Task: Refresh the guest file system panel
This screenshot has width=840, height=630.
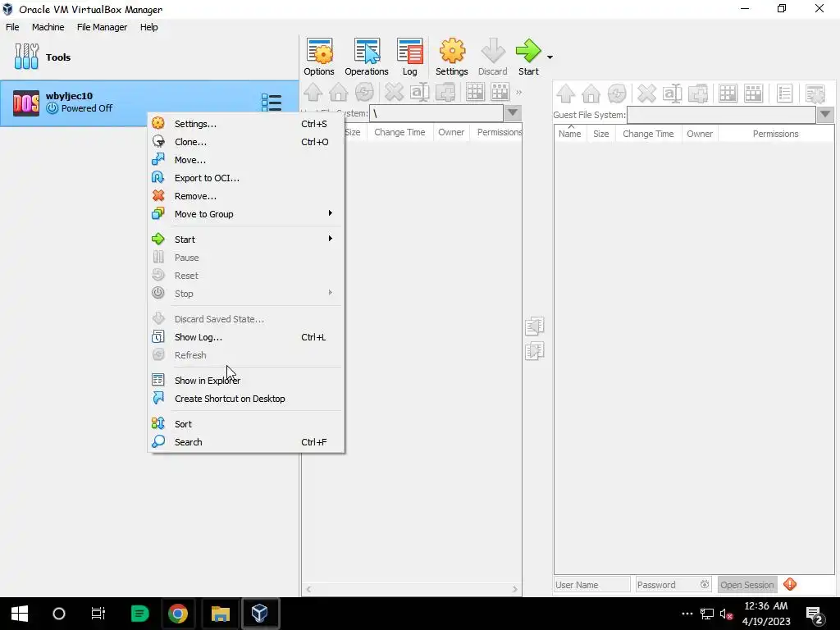Action: (617, 94)
